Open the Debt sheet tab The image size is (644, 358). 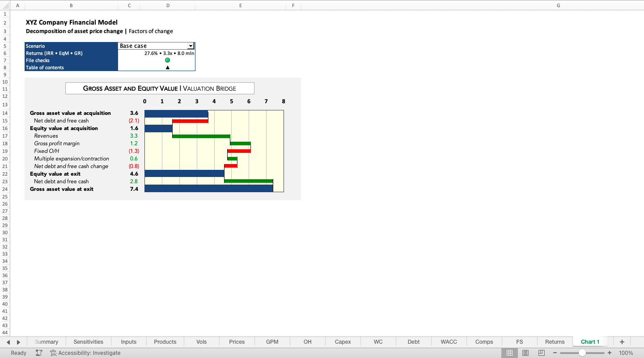coord(413,342)
